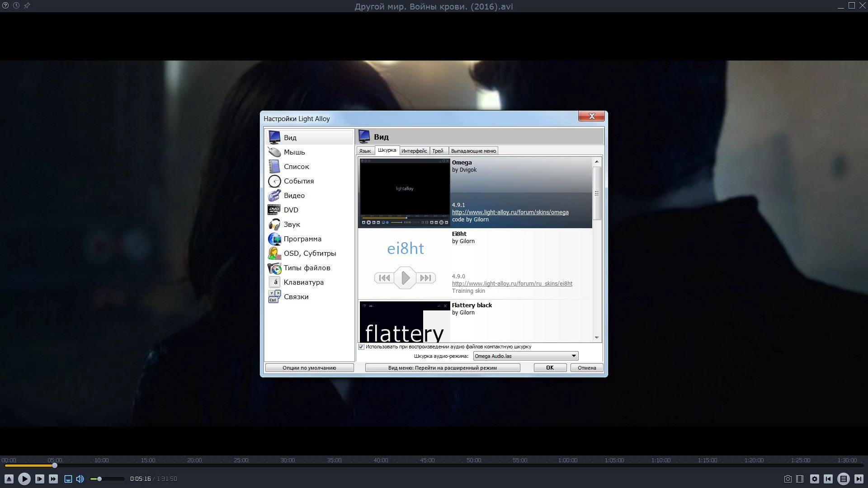This screenshot has height=488, width=868.
Task: Click the skin list scroll down arrow
Action: click(597, 338)
